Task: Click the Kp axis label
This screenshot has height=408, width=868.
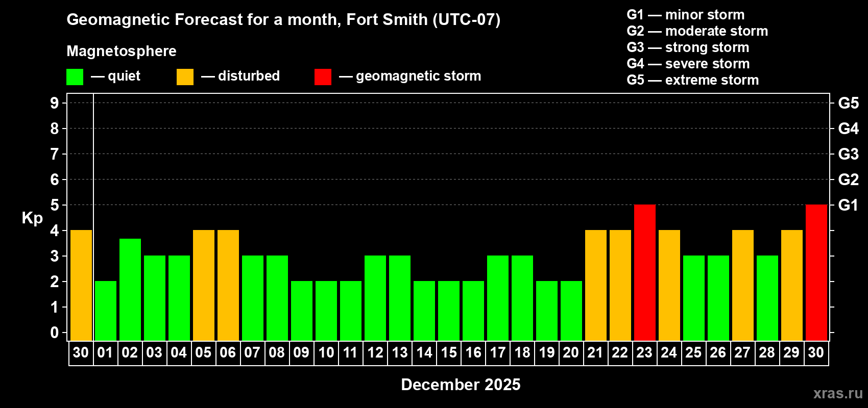Action: [32, 218]
